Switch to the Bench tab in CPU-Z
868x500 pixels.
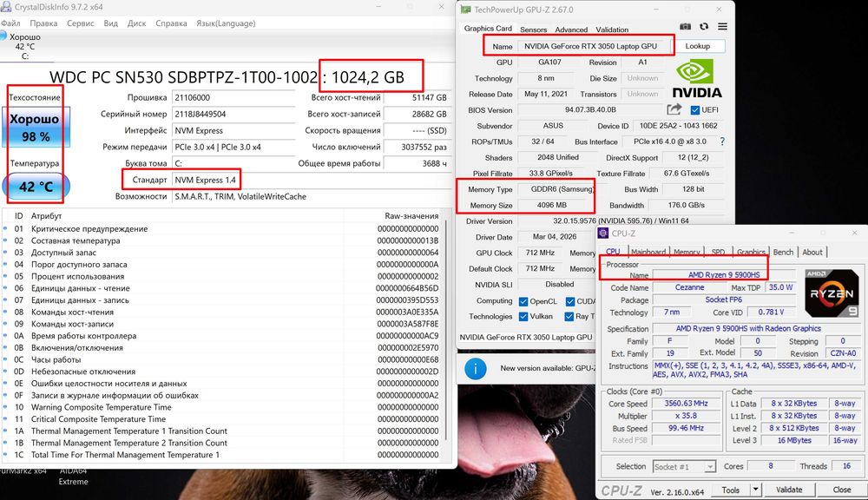click(783, 252)
